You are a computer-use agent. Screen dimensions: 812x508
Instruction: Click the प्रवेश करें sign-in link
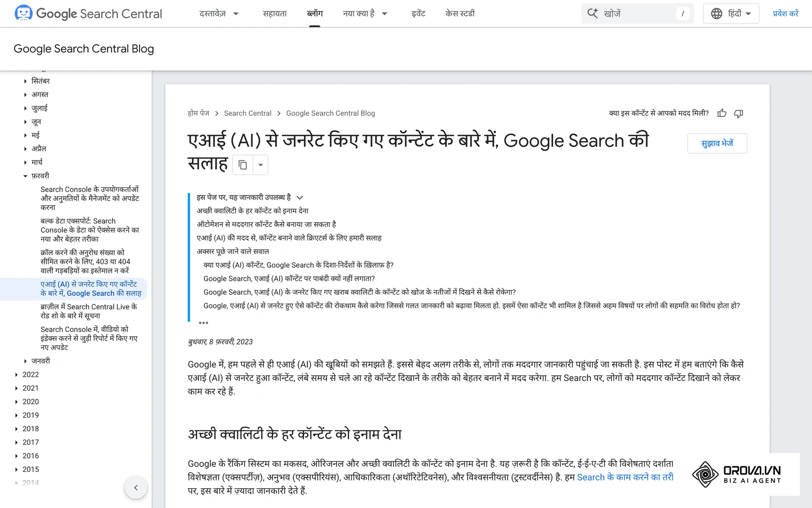pos(785,14)
